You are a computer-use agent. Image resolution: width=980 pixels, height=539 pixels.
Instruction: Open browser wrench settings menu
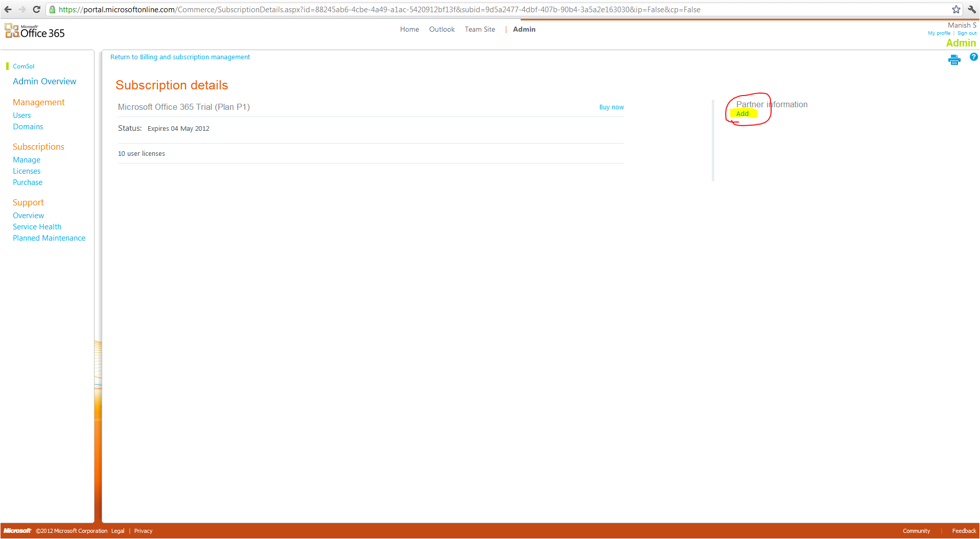971,9
